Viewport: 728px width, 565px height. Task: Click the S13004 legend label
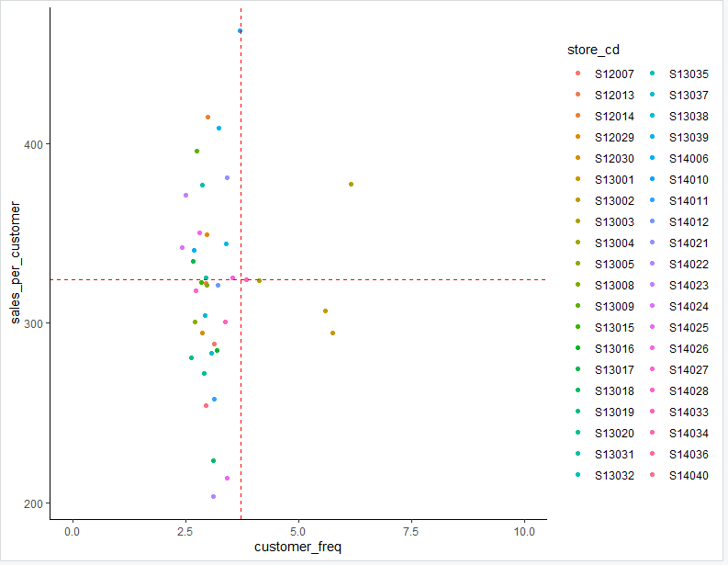[614, 243]
